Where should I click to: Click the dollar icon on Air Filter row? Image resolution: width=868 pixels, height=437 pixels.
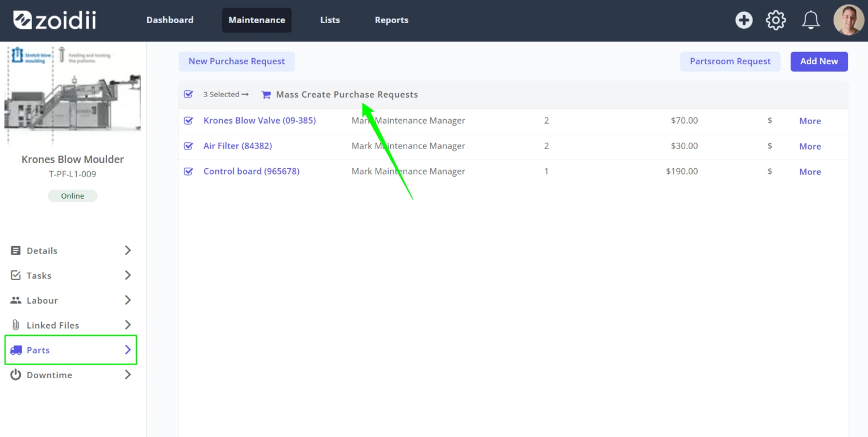click(x=770, y=146)
